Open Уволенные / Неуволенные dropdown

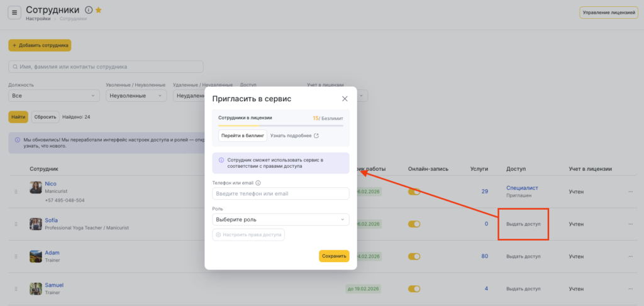click(x=135, y=96)
